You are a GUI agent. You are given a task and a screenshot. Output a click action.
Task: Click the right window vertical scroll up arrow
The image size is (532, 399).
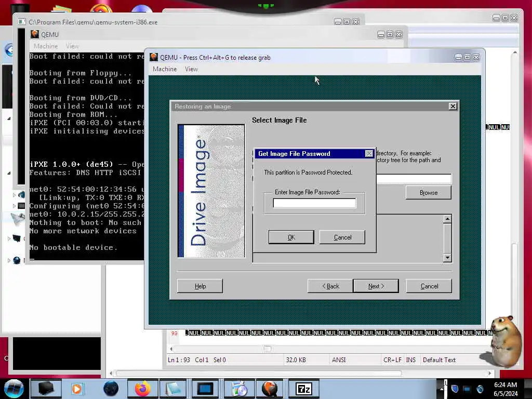tap(515, 52)
